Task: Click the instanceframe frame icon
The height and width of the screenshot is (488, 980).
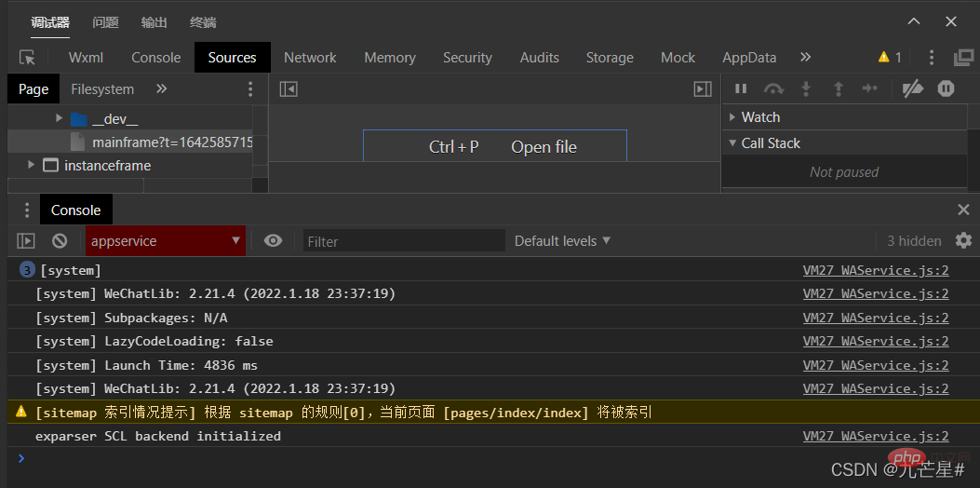Action: (50, 166)
